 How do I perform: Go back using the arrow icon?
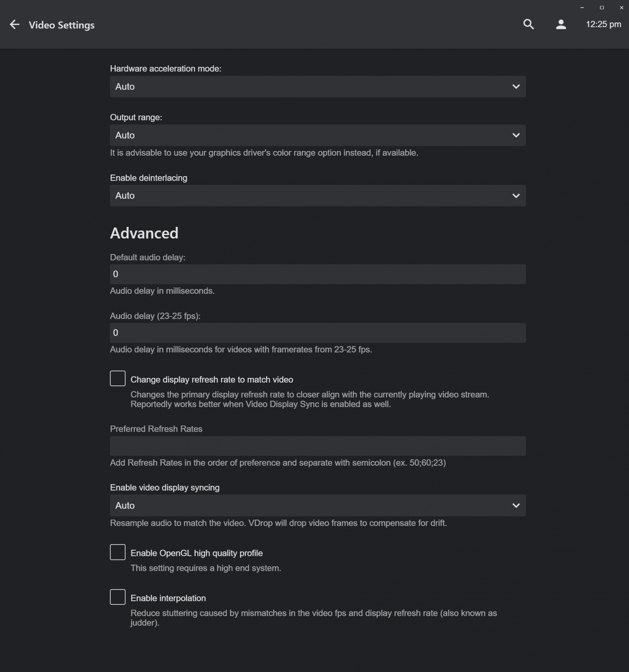15,24
